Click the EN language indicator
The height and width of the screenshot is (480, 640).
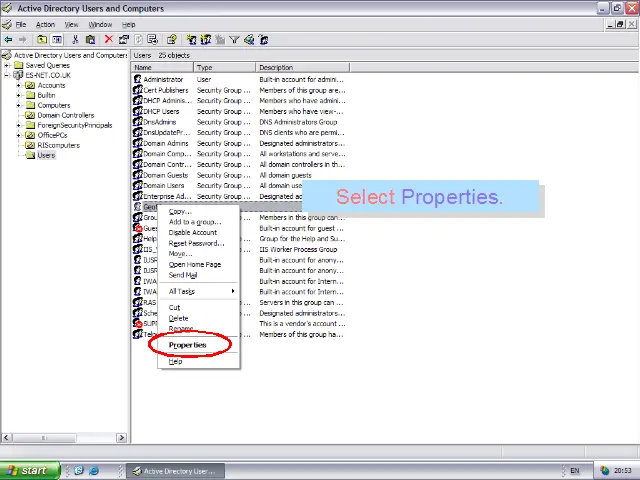tap(574, 471)
